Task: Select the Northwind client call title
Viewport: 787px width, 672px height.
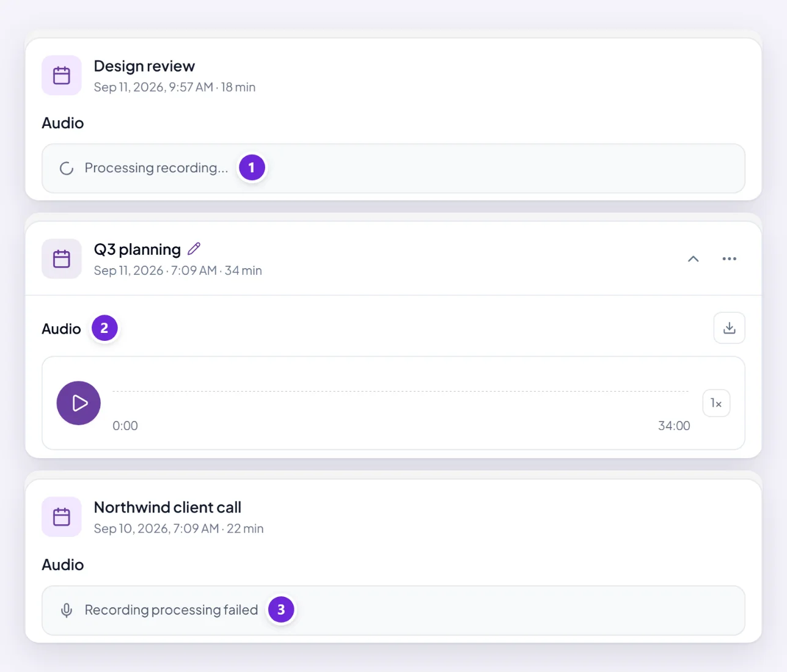Action: (x=167, y=508)
